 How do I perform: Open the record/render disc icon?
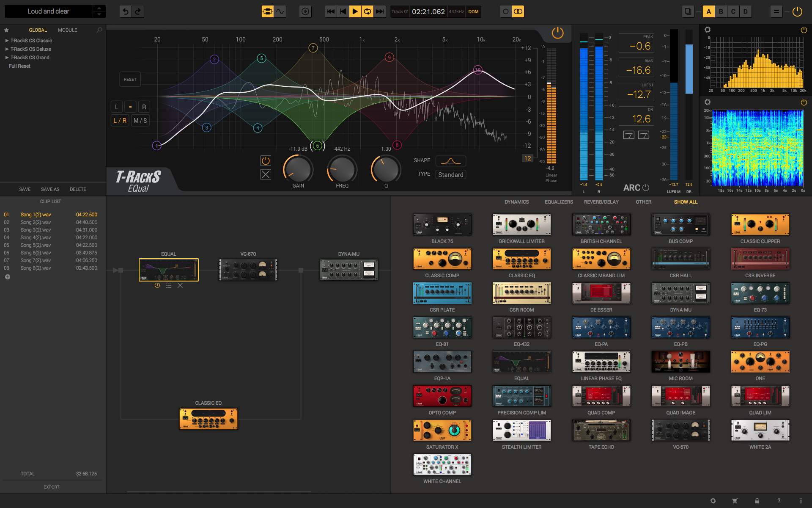pos(305,11)
